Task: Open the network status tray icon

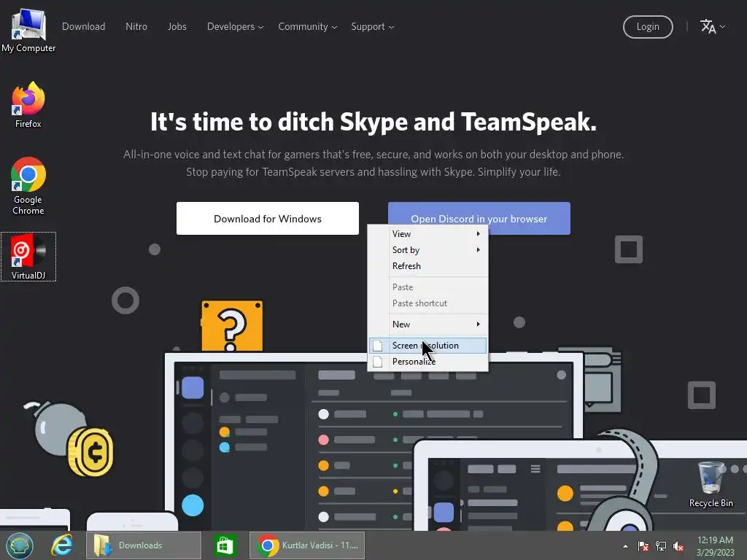Action: point(661,546)
